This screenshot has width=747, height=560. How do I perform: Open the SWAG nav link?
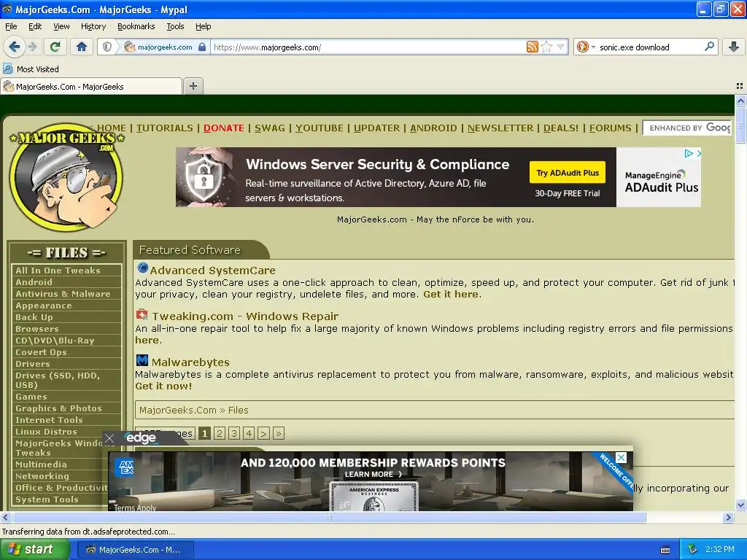click(x=270, y=128)
